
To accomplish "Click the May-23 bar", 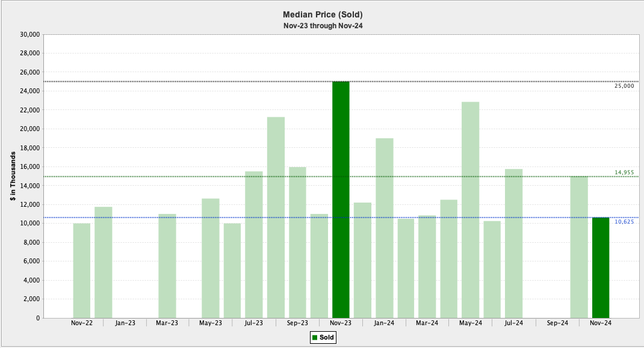I will pyautogui.click(x=211, y=258).
